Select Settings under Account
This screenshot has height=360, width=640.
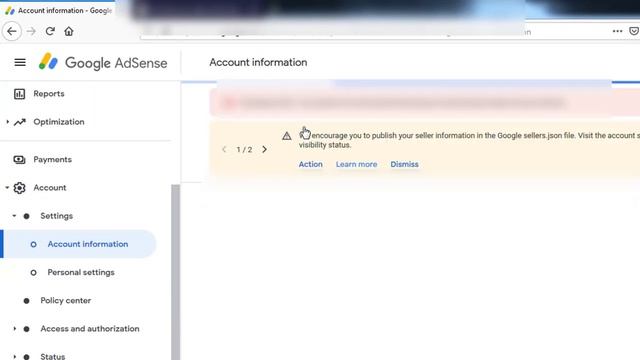pos(56,216)
